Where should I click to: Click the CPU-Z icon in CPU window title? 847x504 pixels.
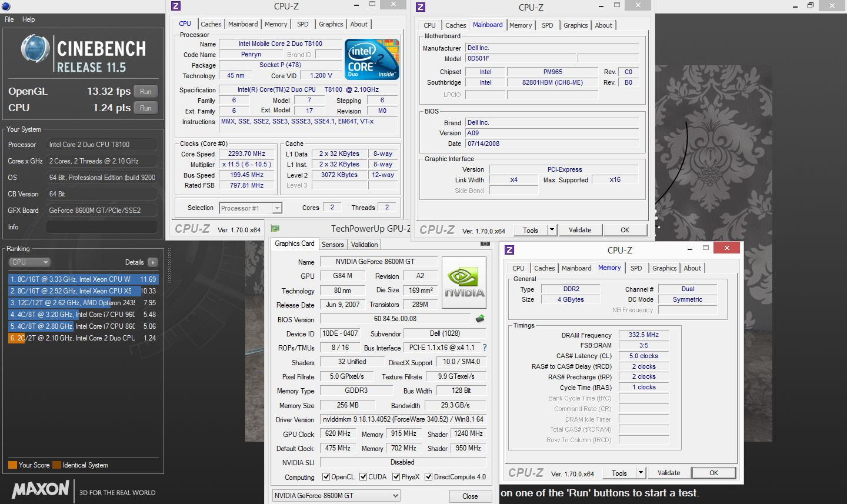(176, 6)
